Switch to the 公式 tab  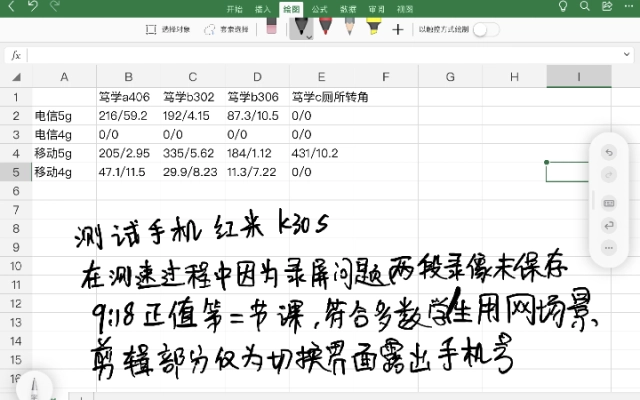(320, 9)
